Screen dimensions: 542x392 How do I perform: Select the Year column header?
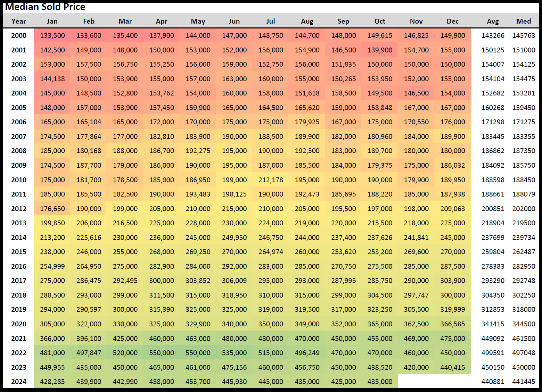(19, 21)
